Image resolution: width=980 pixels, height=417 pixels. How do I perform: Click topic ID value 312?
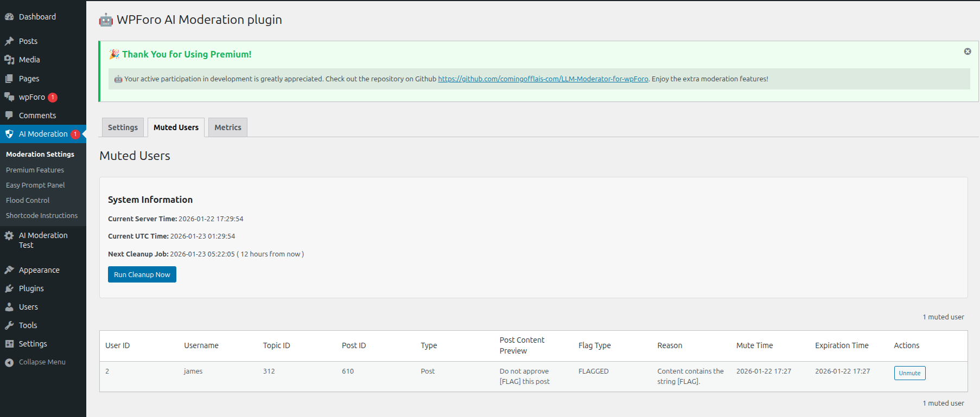[x=269, y=371]
